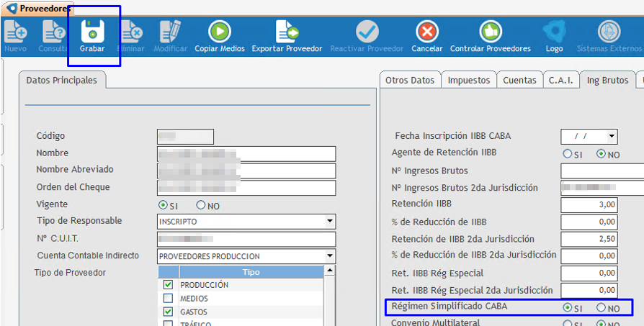Click the Reactivar Proveedor checkmark icon
Viewport: 644px width, 326px height.
[x=367, y=32]
